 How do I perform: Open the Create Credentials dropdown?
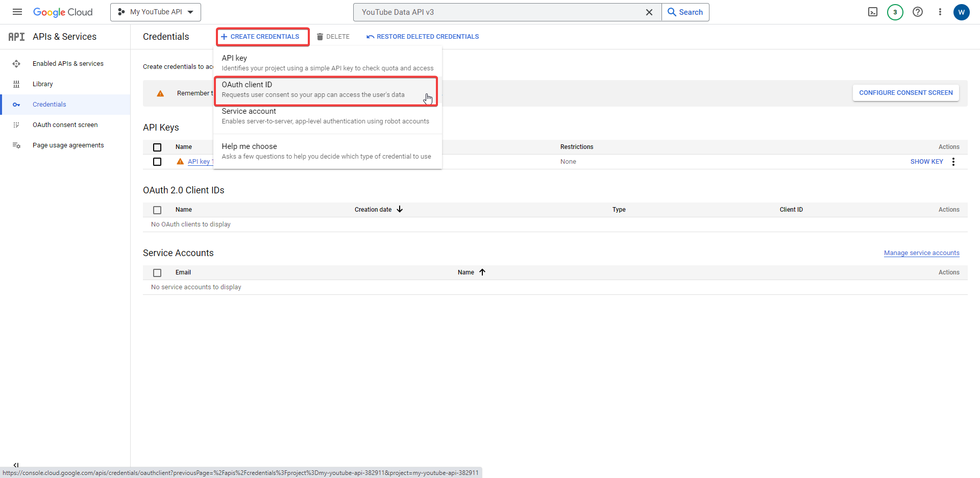point(262,37)
